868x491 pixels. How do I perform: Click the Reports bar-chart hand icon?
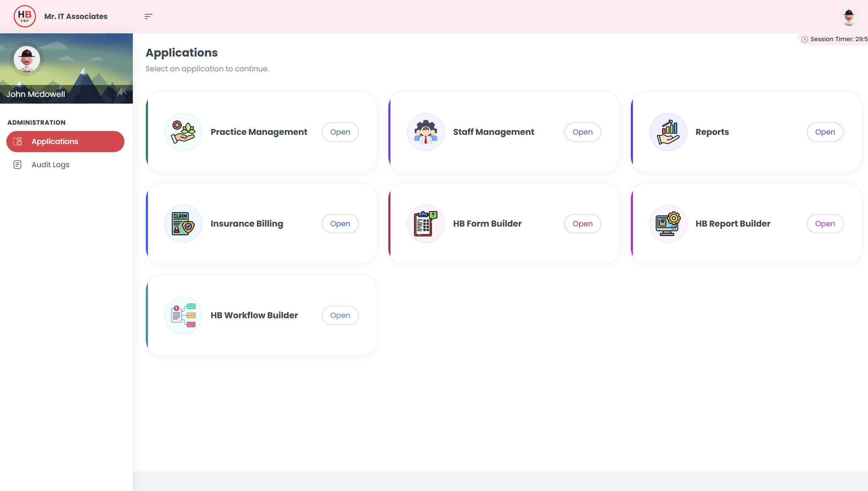(x=668, y=132)
